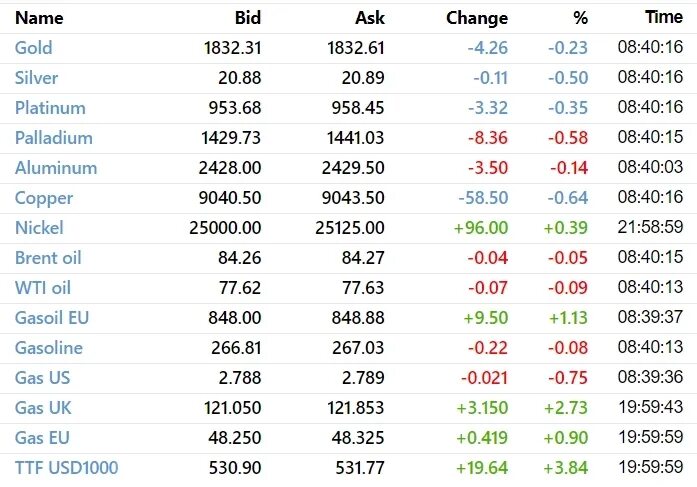697x487 pixels.
Task: Open the Silver commodity link
Action: [x=36, y=78]
